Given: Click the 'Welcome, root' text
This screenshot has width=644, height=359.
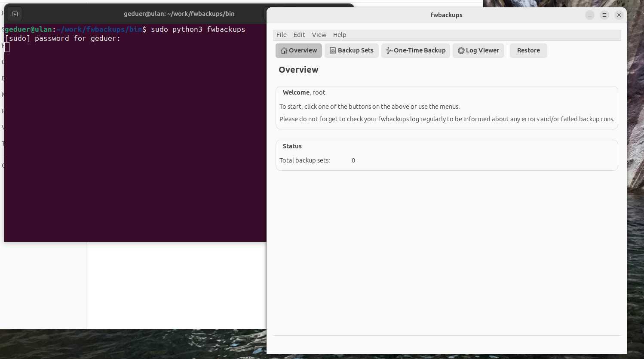Looking at the screenshot, I should point(304,92).
